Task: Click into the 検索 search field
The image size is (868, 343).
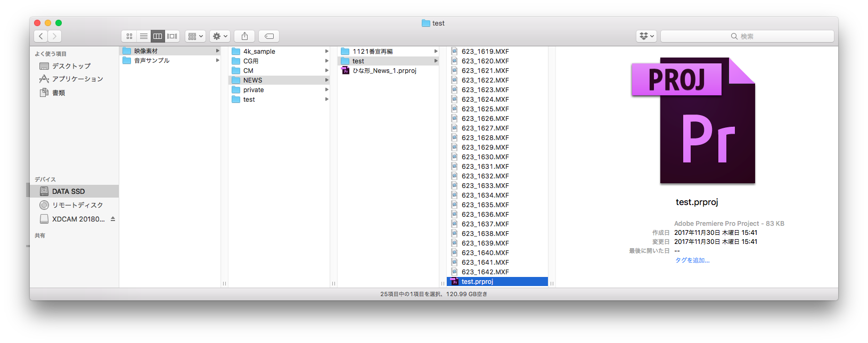Action: pyautogui.click(x=747, y=36)
